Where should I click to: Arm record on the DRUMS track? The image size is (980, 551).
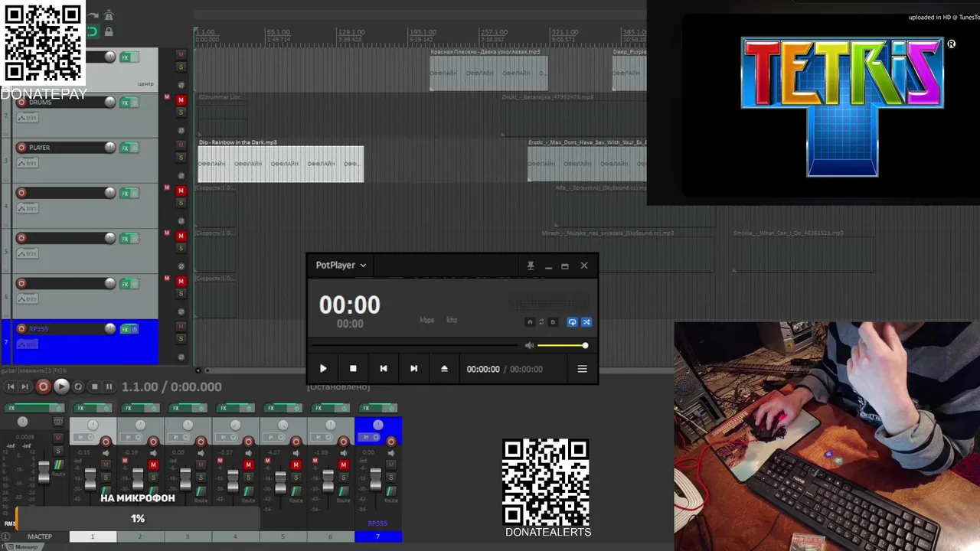21,103
